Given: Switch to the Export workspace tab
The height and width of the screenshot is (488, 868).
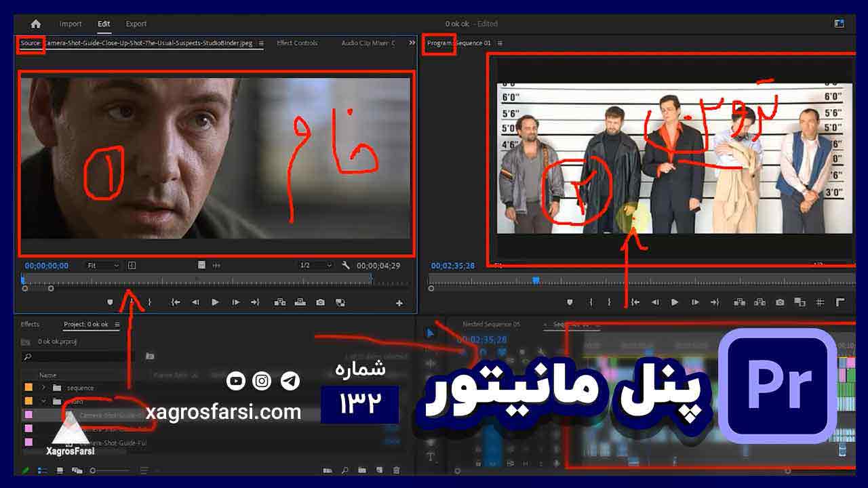Looking at the screenshot, I should pos(136,24).
